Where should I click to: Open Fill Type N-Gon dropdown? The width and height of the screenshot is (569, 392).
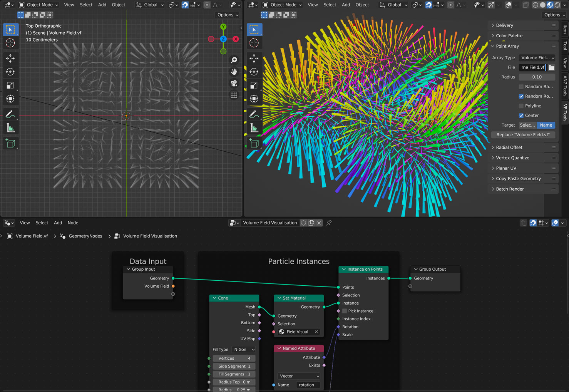point(244,350)
